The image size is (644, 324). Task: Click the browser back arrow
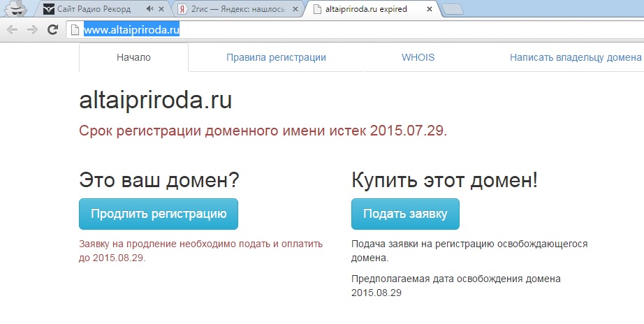(12, 30)
